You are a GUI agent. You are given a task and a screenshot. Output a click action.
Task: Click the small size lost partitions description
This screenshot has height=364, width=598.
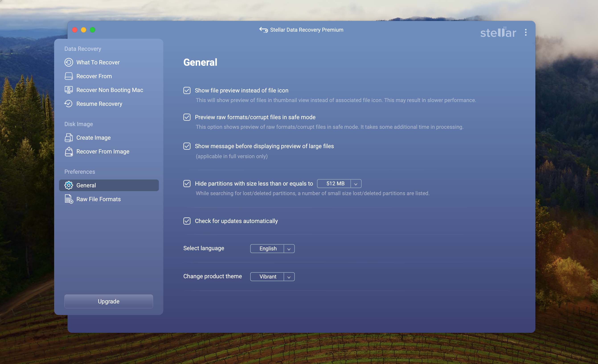pos(313,193)
